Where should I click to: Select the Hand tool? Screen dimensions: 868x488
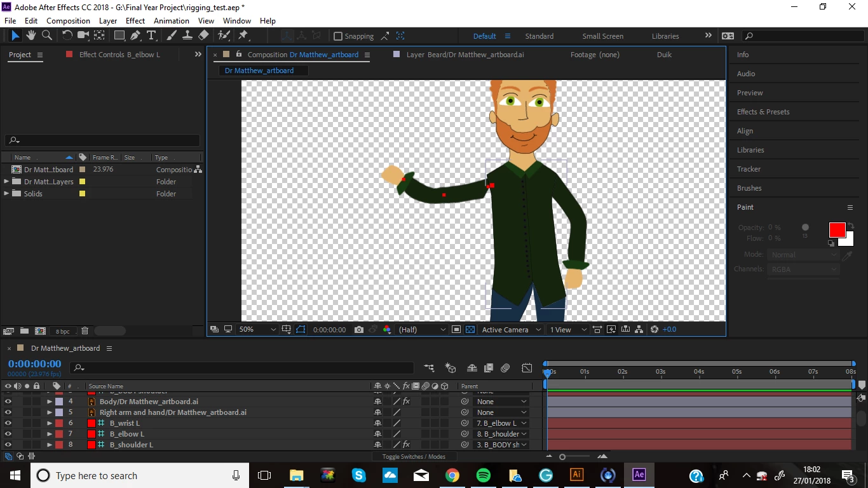tap(31, 36)
